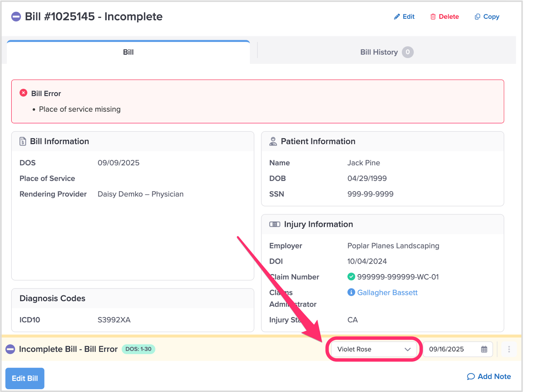Image resolution: width=533 pixels, height=392 pixels.
Task: Click the blue info icon beside Gallagher Bassett
Action: 351,292
